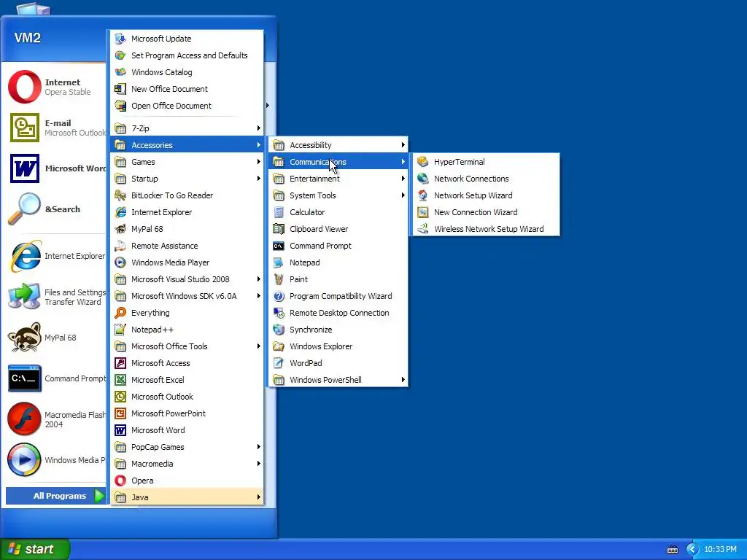This screenshot has width=747, height=560.
Task: Click the Network Connections icon
Action: click(x=422, y=179)
